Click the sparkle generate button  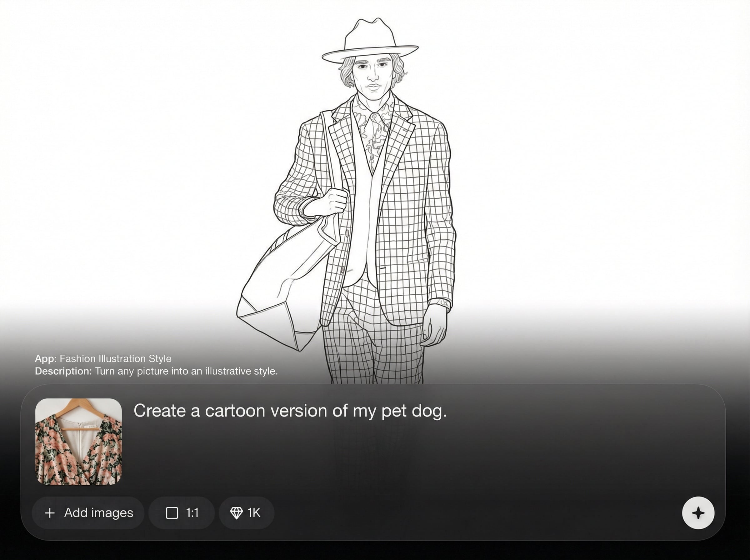tap(698, 512)
